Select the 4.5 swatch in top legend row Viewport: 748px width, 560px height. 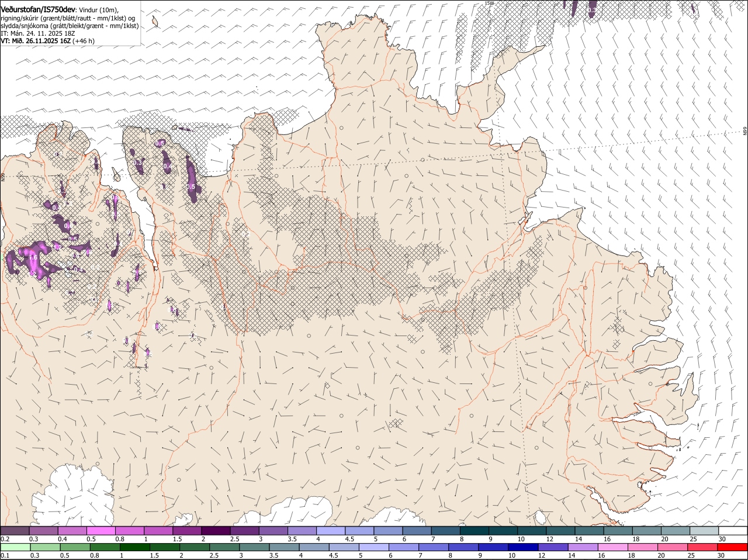pos(359,530)
